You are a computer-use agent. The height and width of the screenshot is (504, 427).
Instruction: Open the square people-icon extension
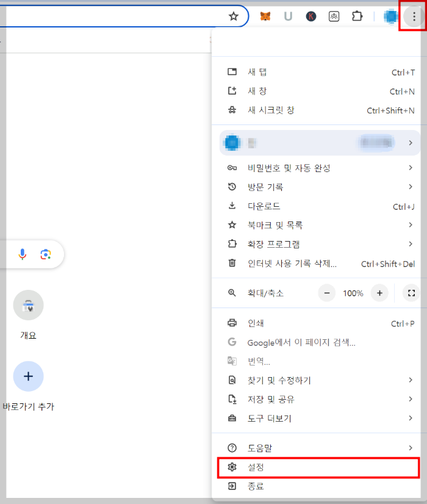(x=334, y=16)
